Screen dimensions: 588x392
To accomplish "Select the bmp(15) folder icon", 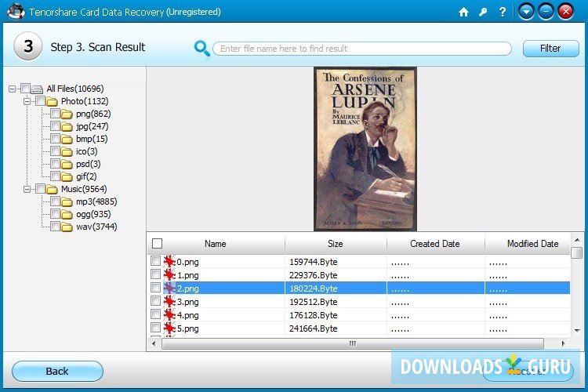I will click(67, 140).
